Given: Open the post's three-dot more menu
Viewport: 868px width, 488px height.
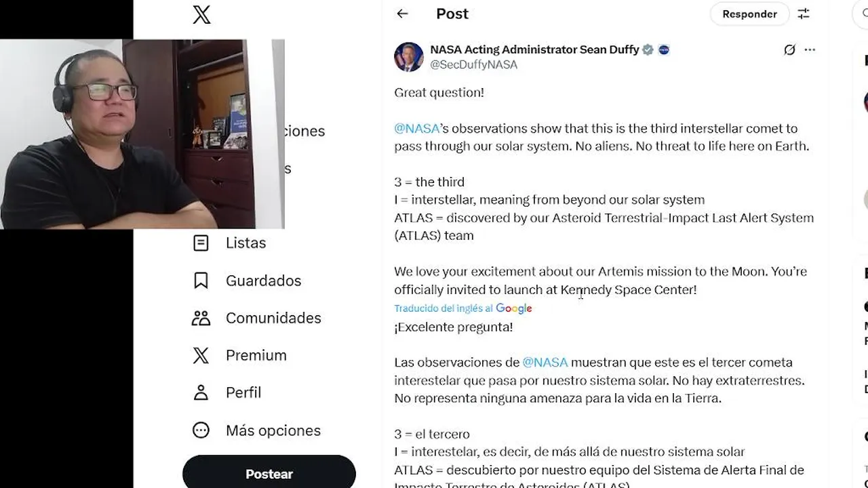Looking at the screenshot, I should [x=810, y=49].
